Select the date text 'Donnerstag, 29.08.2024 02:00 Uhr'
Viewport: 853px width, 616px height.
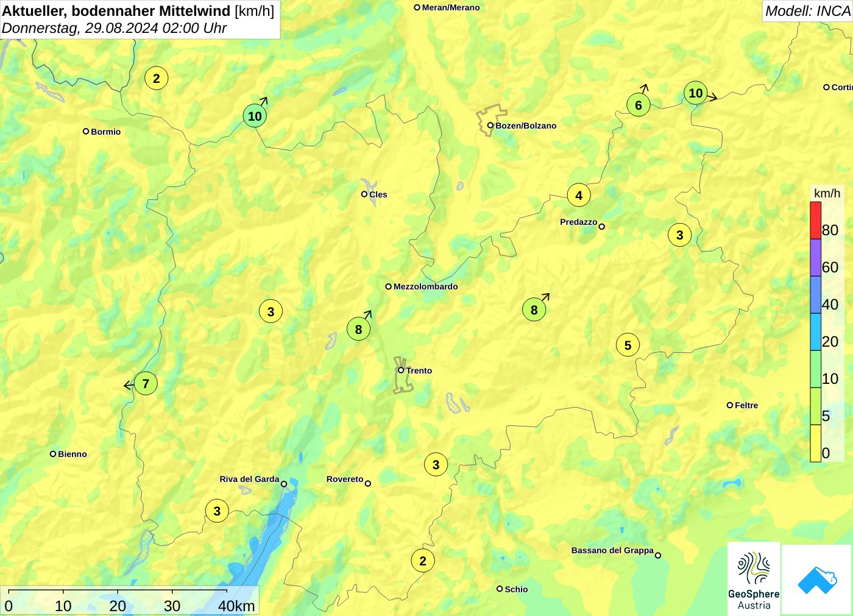tap(115, 28)
